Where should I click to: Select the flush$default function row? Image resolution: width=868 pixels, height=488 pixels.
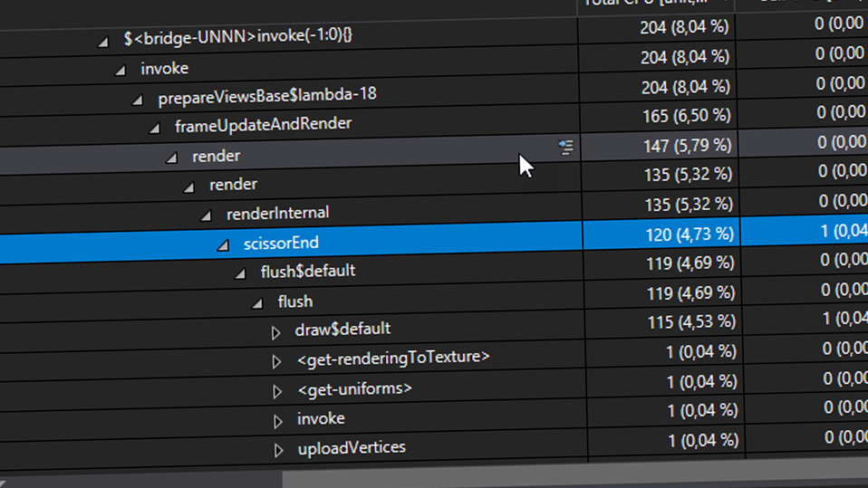point(308,271)
